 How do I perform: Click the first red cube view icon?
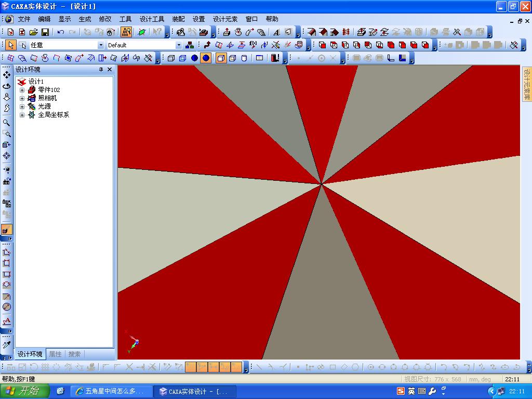(x=322, y=45)
